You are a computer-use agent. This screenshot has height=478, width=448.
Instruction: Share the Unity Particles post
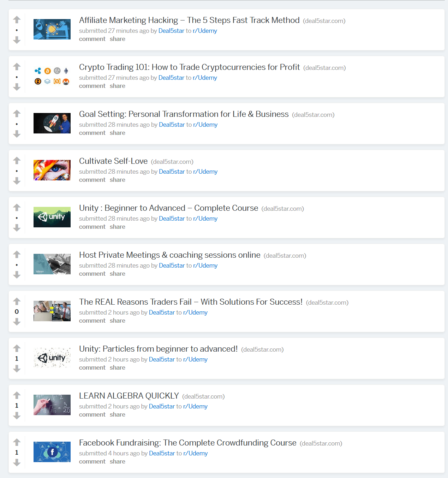pos(117,368)
